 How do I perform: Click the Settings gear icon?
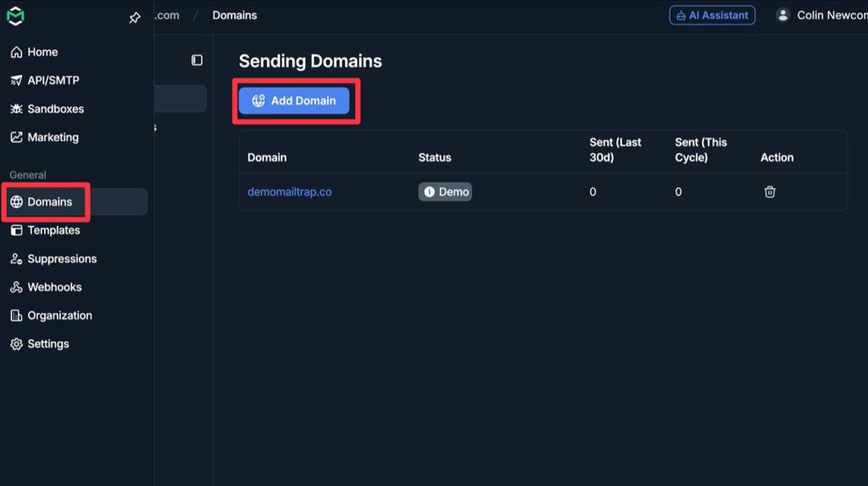pyautogui.click(x=17, y=344)
